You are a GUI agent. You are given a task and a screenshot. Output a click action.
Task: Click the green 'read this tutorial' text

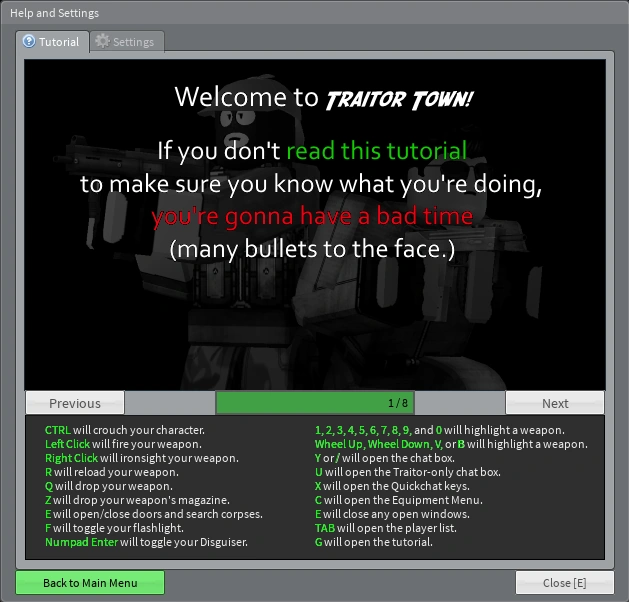pos(377,151)
